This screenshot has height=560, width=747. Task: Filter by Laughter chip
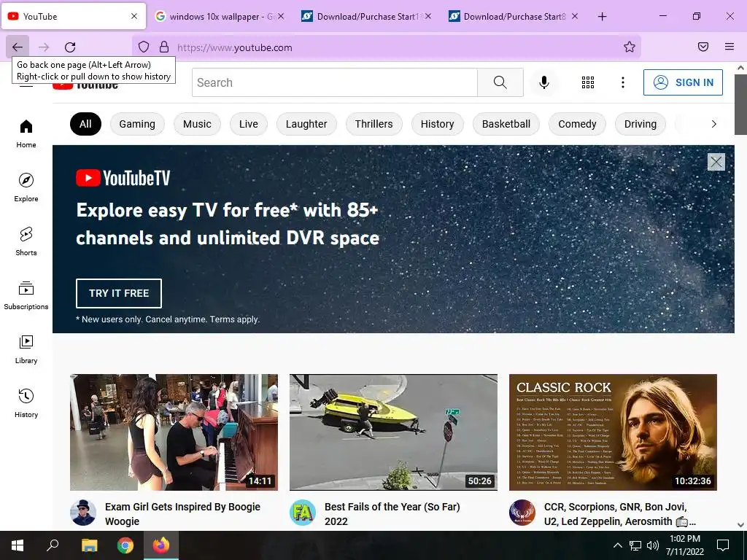[x=306, y=124]
